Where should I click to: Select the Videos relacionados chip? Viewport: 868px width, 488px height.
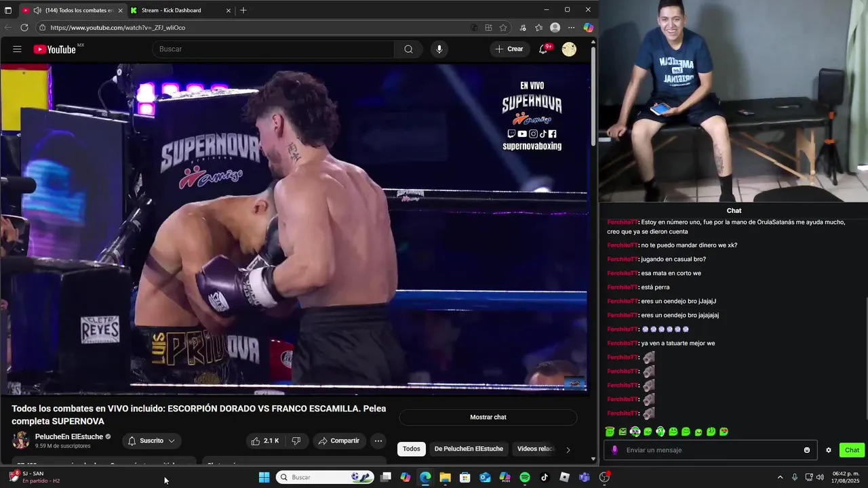(x=536, y=449)
